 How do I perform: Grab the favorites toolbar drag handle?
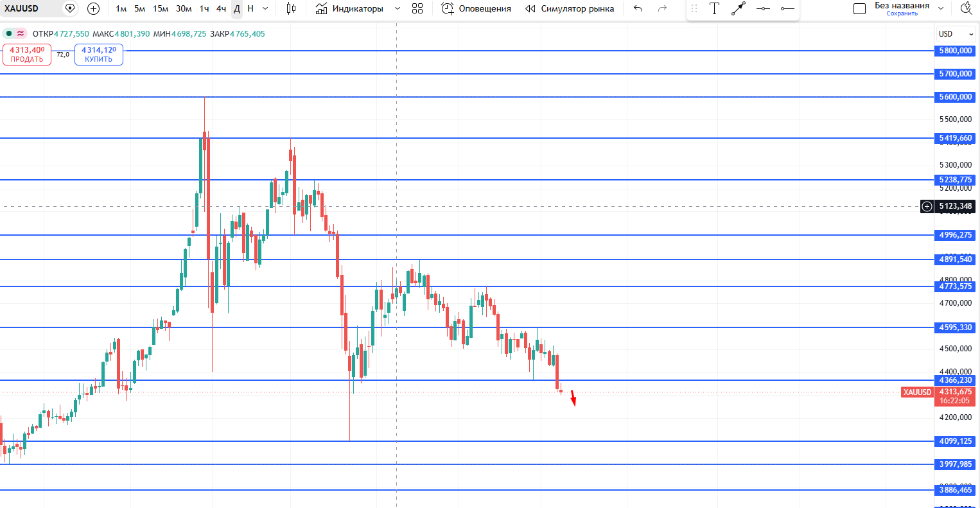coord(694,8)
